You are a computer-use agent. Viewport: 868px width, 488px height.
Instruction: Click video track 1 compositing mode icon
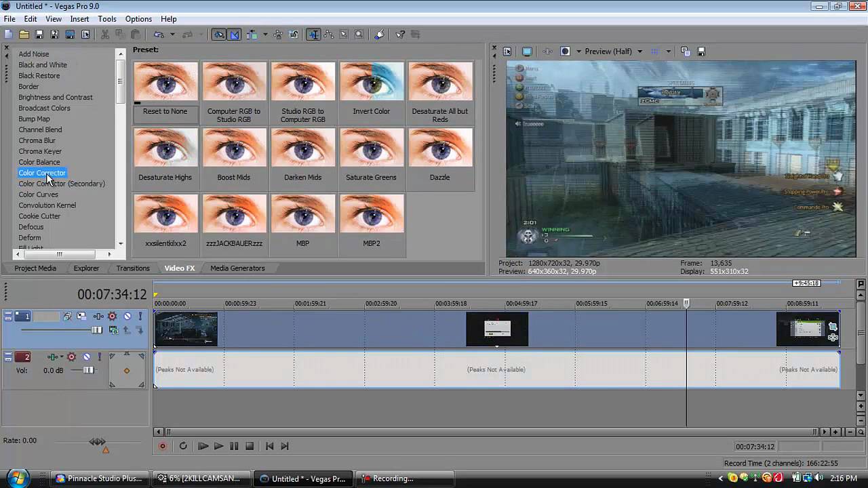113,330
